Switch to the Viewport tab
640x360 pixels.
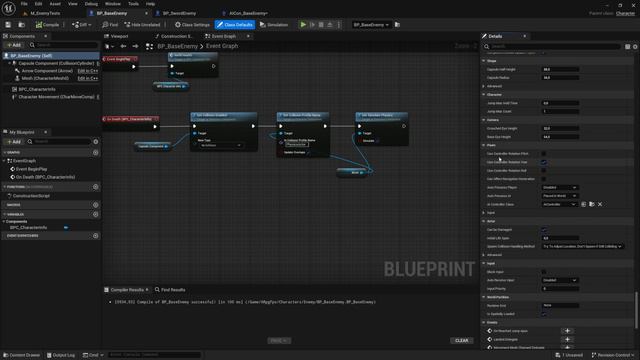coord(119,36)
